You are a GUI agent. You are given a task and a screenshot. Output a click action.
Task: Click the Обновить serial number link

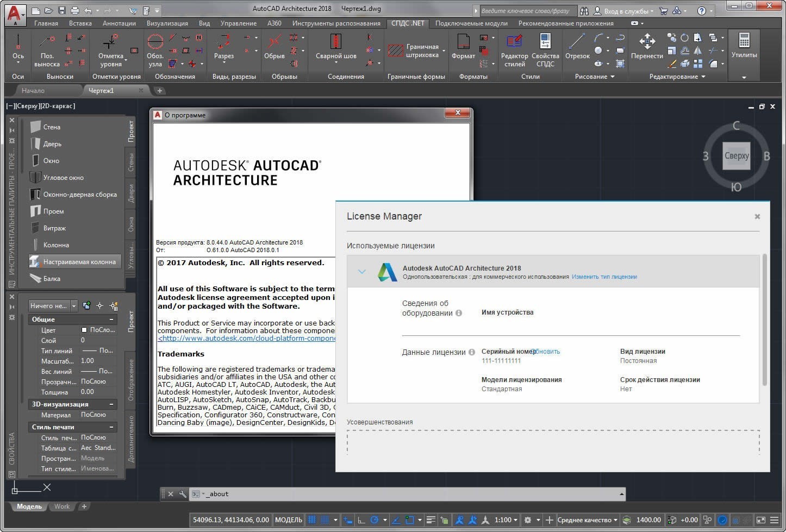pos(547,352)
